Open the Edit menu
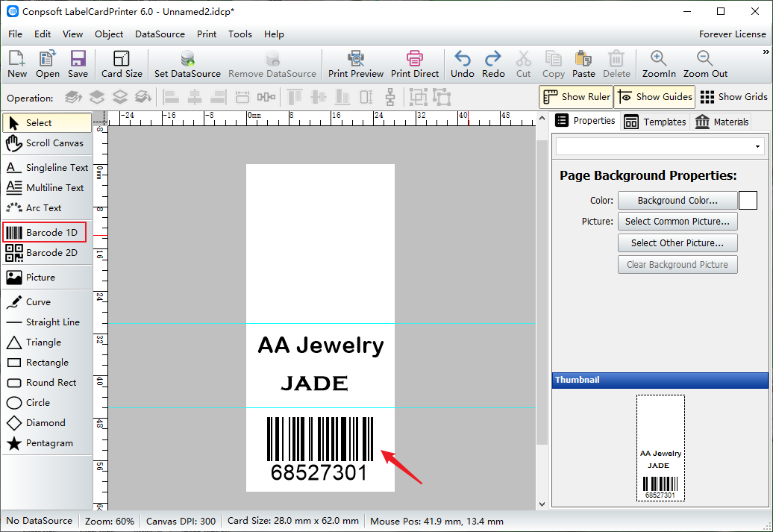Image resolution: width=773 pixels, height=532 pixels. pos(43,34)
